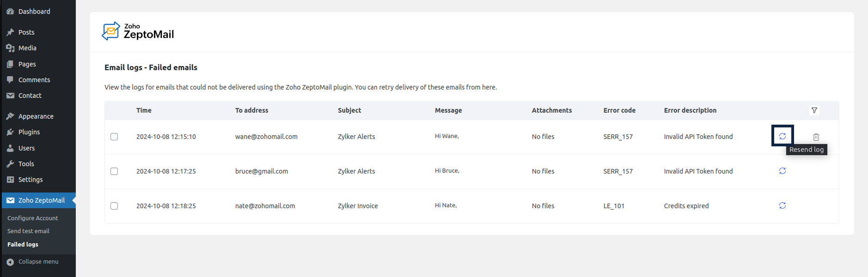Resend the bruce@gmail.com failed email
868x277 pixels.
click(x=782, y=171)
